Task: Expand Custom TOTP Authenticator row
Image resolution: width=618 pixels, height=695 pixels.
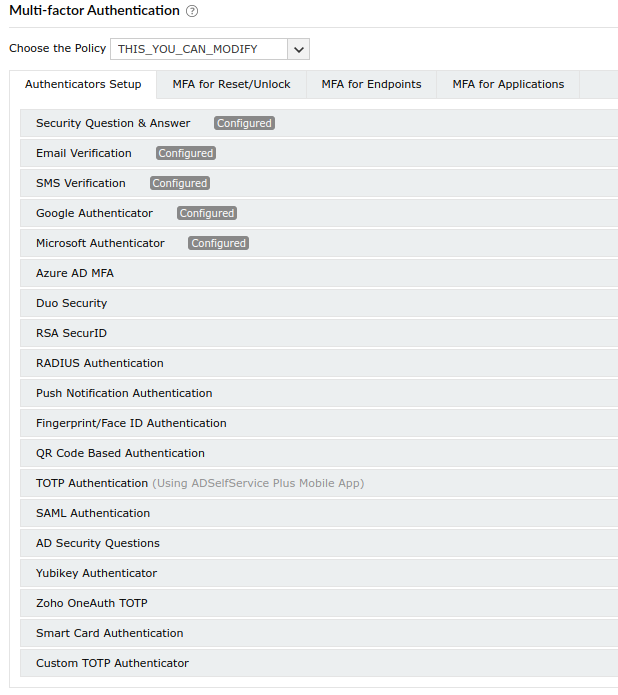Action: pyautogui.click(x=112, y=663)
